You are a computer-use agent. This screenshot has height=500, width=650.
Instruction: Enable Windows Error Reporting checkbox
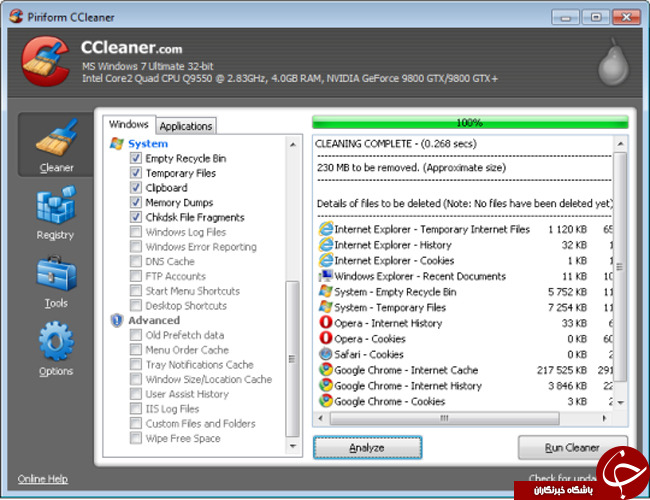coord(136,246)
